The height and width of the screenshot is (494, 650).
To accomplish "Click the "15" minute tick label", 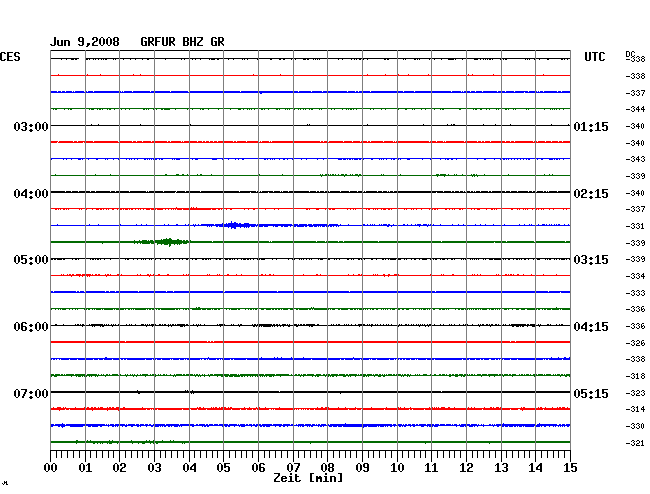I will (x=570, y=468).
